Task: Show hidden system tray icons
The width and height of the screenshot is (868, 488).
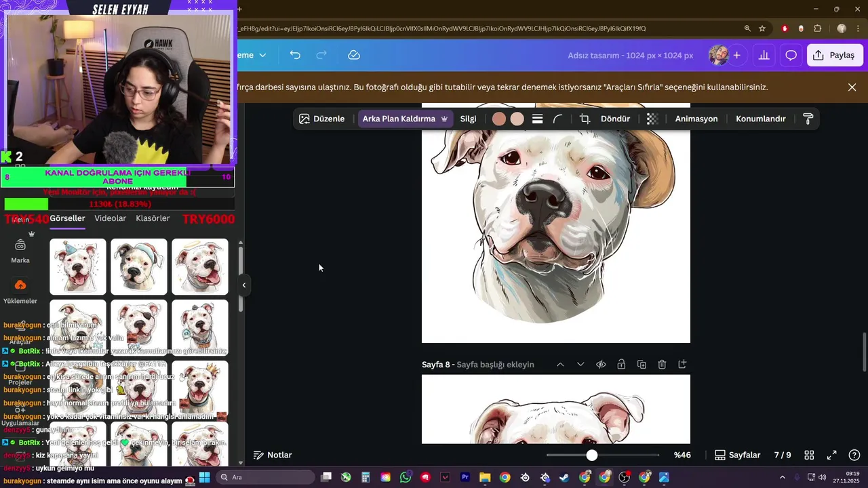Action: point(783,477)
